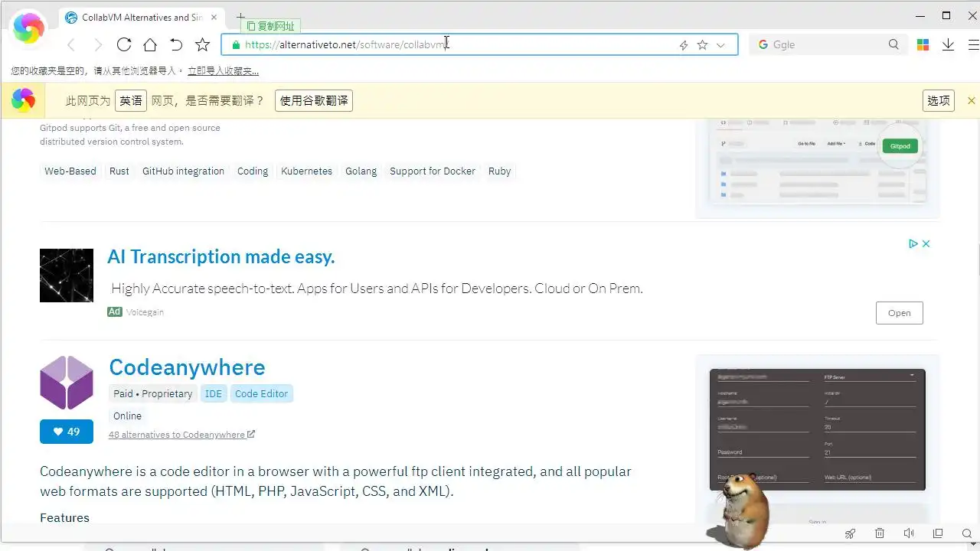This screenshot has width=980, height=551.
Task: Click the AI Transcription ad headline
Action: pos(221,256)
